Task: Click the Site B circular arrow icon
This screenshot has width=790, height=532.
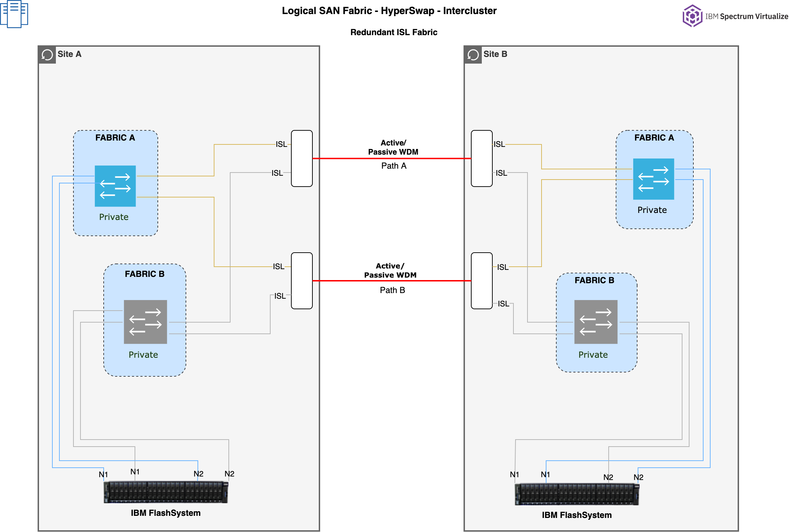Action: [x=473, y=55]
